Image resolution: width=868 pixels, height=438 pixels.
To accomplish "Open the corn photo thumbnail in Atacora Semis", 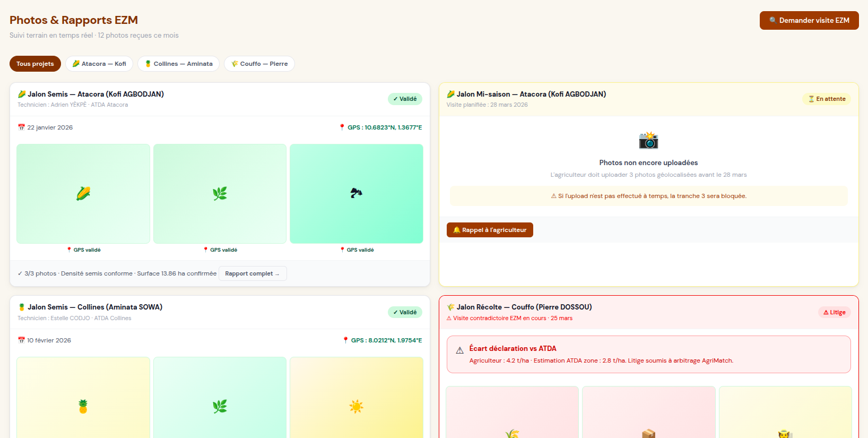I will tap(83, 194).
